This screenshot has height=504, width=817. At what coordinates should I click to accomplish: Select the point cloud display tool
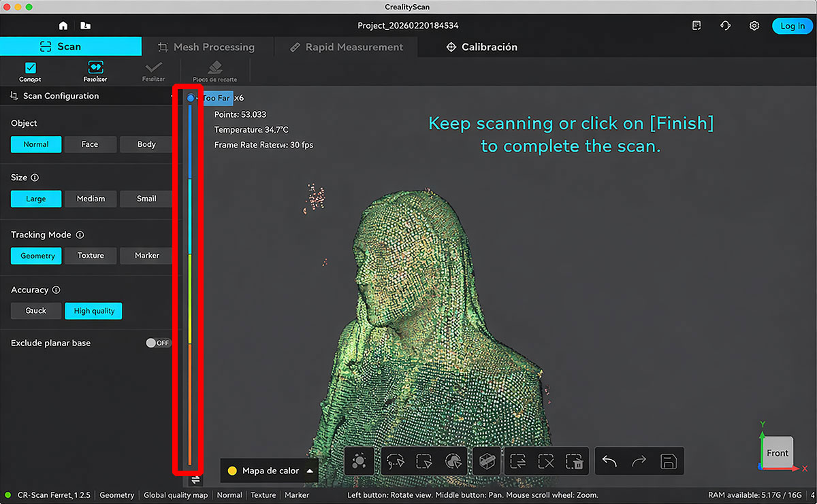click(359, 461)
